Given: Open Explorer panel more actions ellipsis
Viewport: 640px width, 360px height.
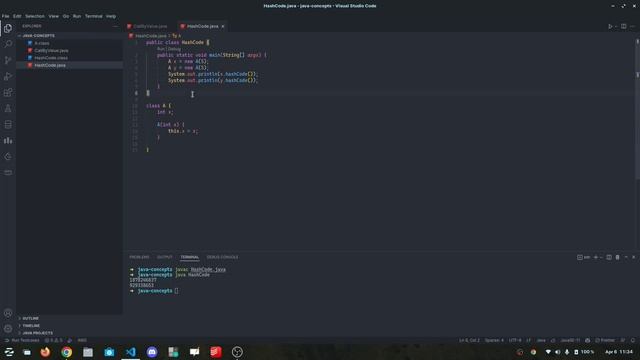Looking at the screenshot, I should coord(115,26).
